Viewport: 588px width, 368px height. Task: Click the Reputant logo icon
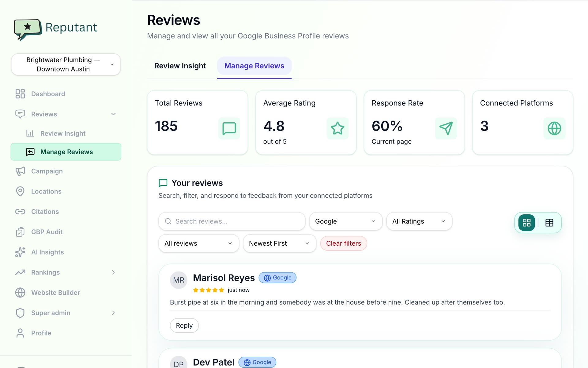(x=28, y=29)
